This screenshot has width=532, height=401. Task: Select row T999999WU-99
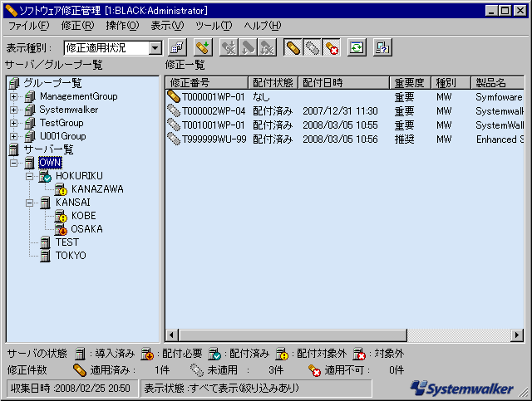345,139
